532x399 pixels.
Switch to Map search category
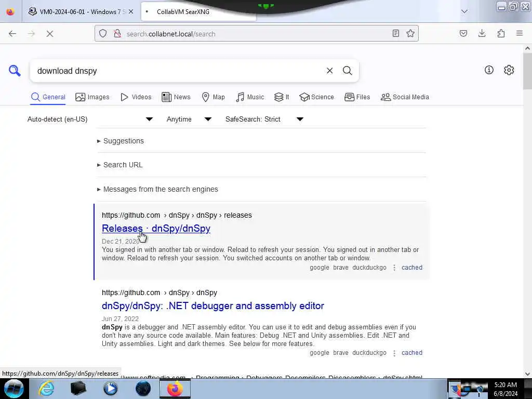click(x=213, y=97)
